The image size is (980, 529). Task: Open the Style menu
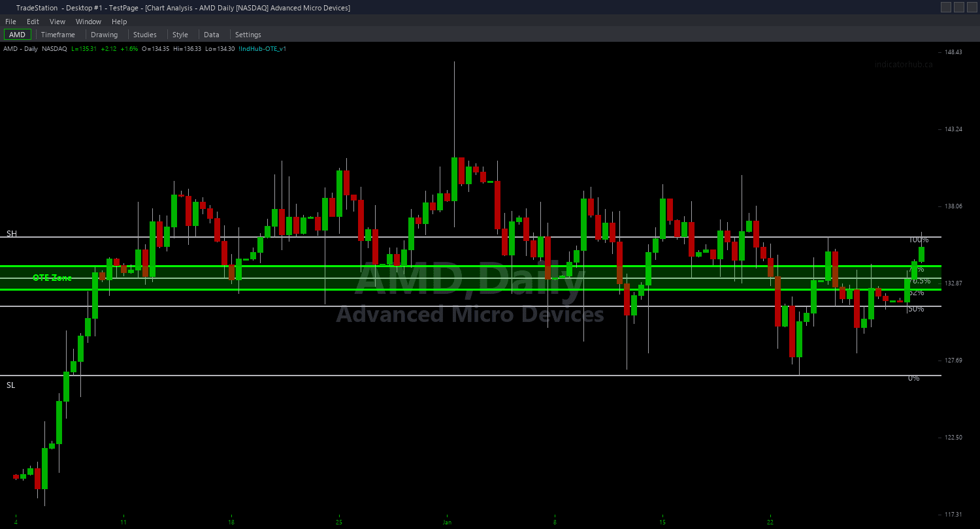pyautogui.click(x=180, y=34)
